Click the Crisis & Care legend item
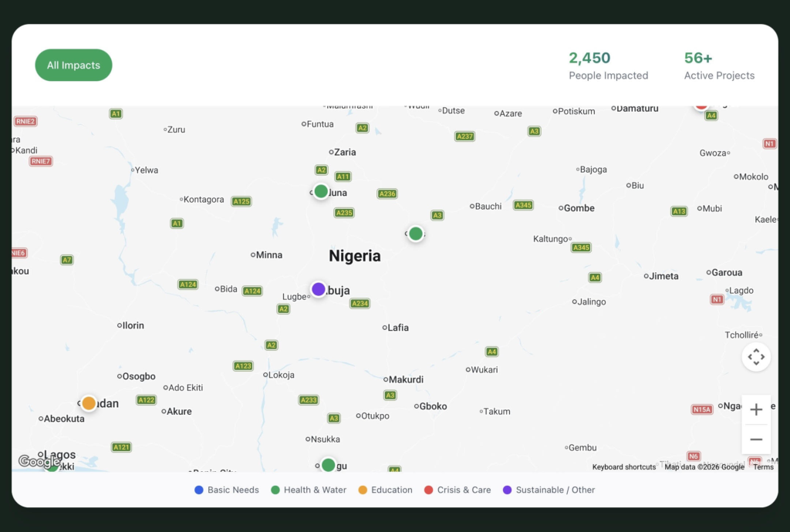The height and width of the screenshot is (532, 790). tap(457, 490)
